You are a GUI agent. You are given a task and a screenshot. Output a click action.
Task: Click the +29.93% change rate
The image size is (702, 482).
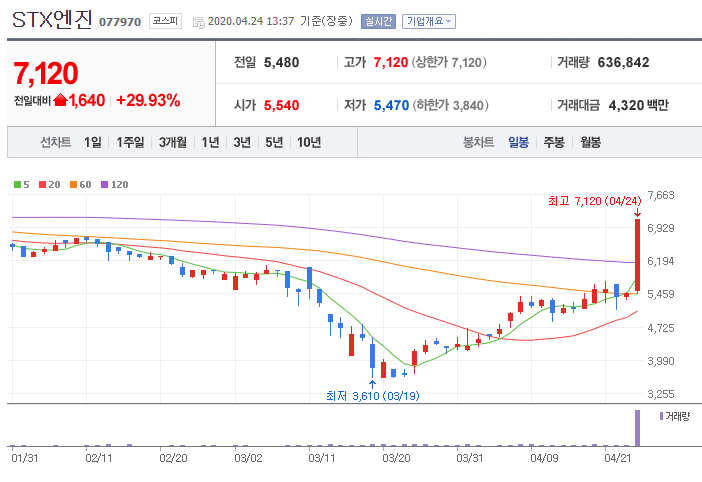[148, 100]
